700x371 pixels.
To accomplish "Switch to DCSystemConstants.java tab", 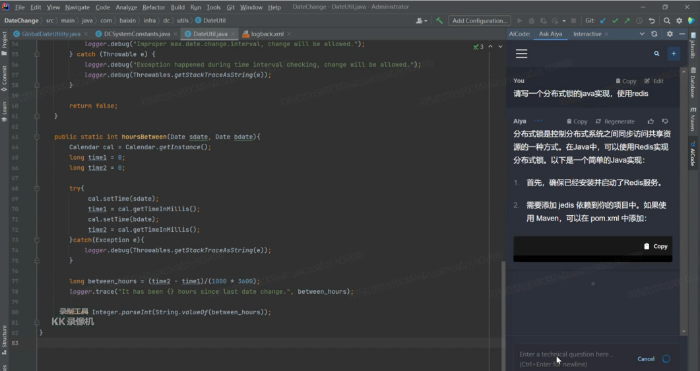I will pyautogui.click(x=137, y=34).
